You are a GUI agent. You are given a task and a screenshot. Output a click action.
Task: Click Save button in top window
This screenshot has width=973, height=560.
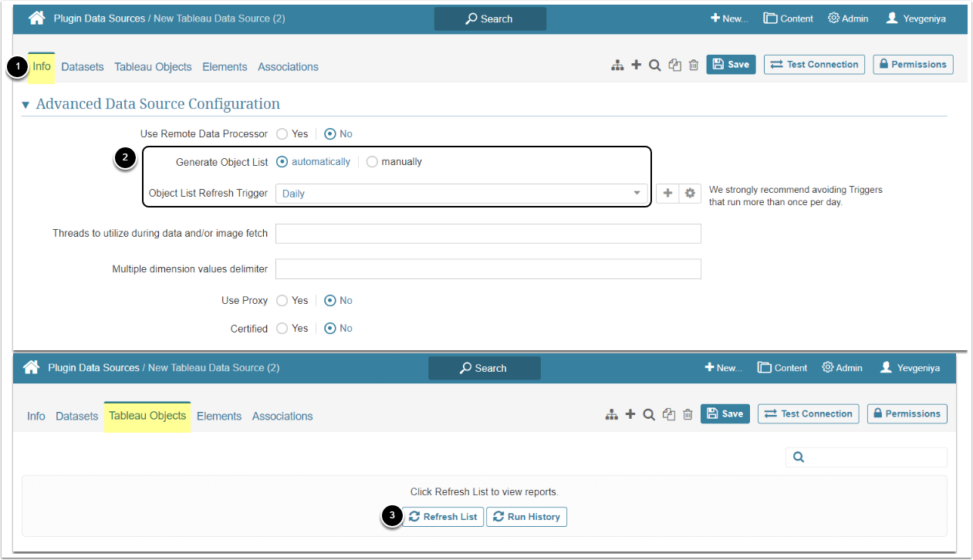[x=731, y=65]
